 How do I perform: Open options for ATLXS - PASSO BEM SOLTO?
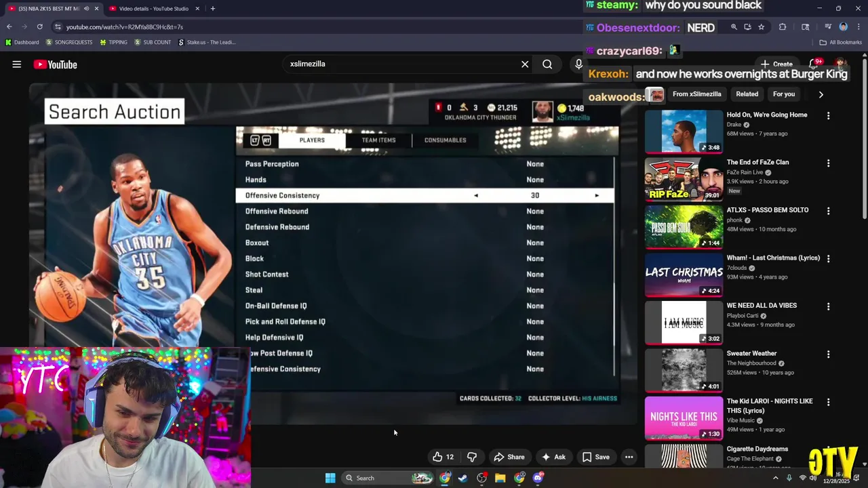pyautogui.click(x=828, y=211)
